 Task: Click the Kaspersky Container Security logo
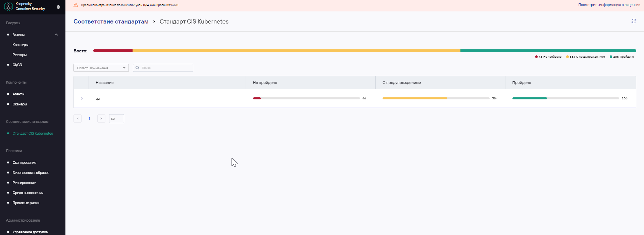pyautogui.click(x=8, y=6)
